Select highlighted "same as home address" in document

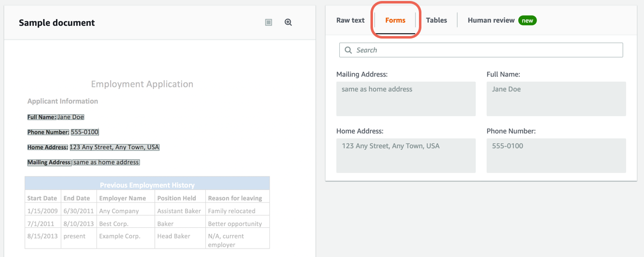click(x=106, y=162)
